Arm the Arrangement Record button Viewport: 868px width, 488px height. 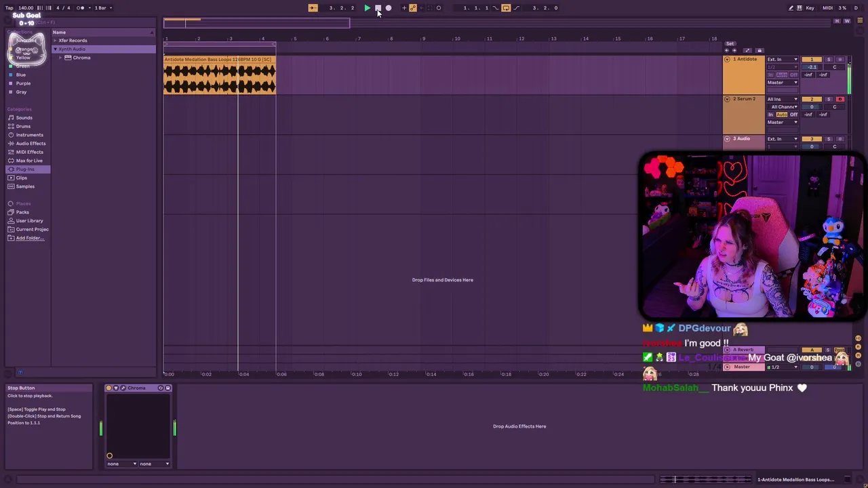(x=389, y=8)
